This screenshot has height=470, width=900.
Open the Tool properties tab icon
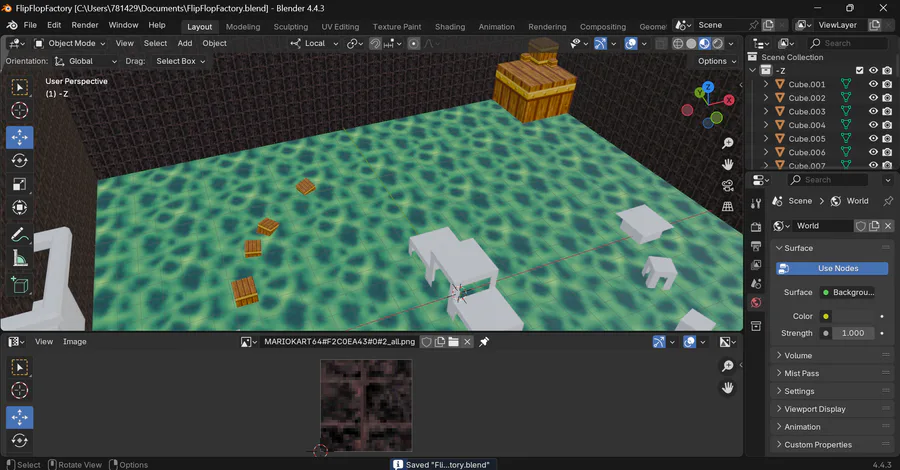756,203
